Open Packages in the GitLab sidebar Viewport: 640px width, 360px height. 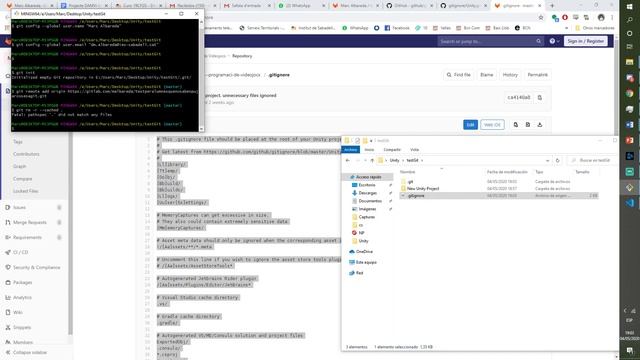(19, 282)
